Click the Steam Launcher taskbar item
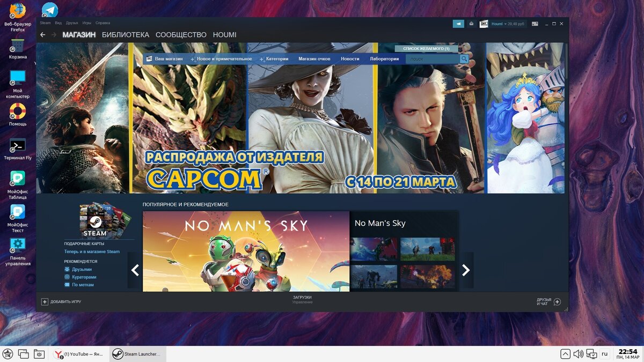 coord(138,354)
